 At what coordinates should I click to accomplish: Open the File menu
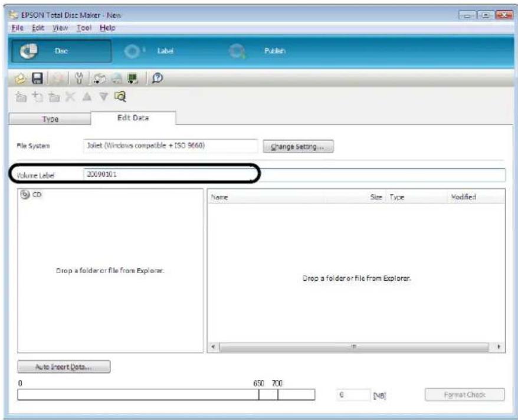pos(18,28)
